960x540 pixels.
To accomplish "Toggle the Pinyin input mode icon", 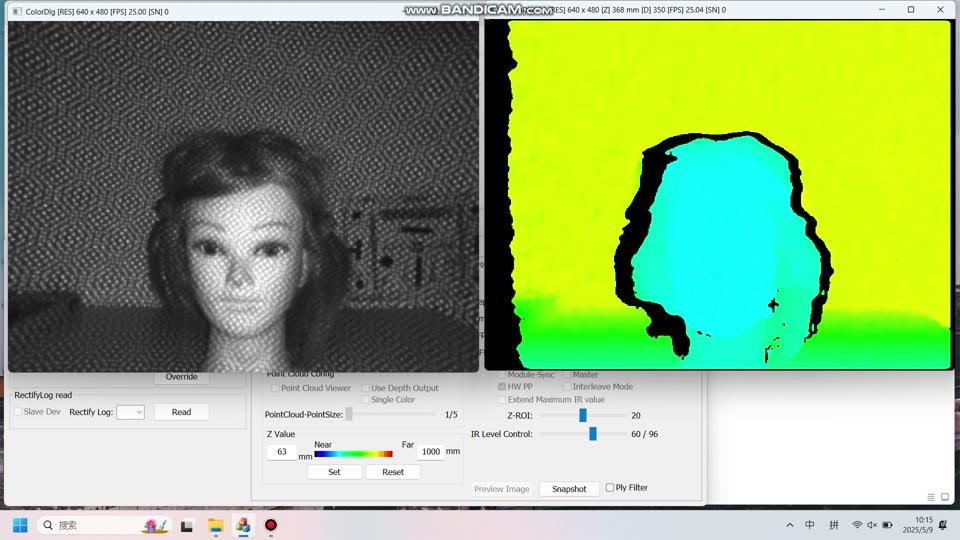I will [x=833, y=525].
